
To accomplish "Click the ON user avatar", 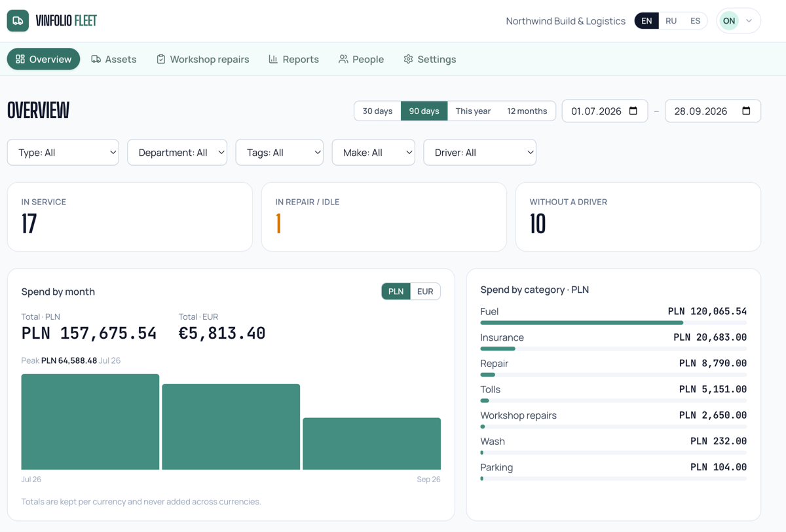I will tap(729, 21).
